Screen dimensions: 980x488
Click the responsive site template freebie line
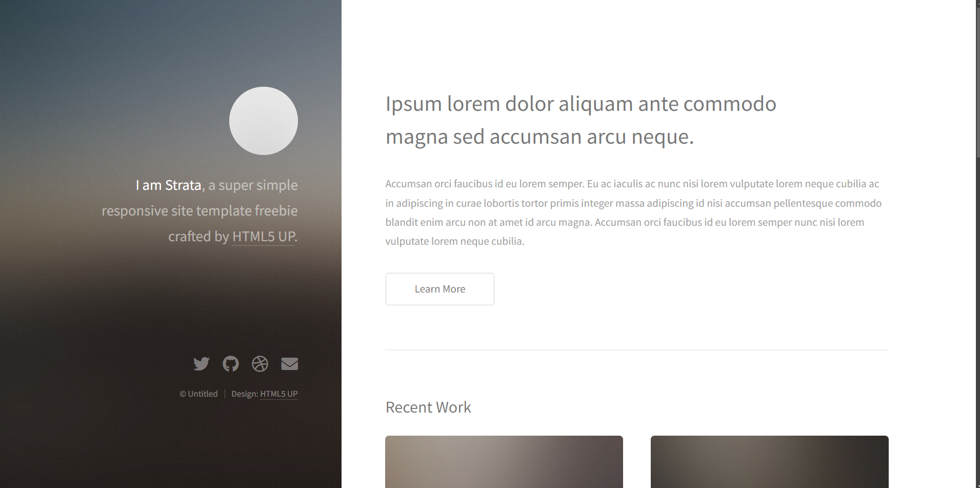pos(199,211)
